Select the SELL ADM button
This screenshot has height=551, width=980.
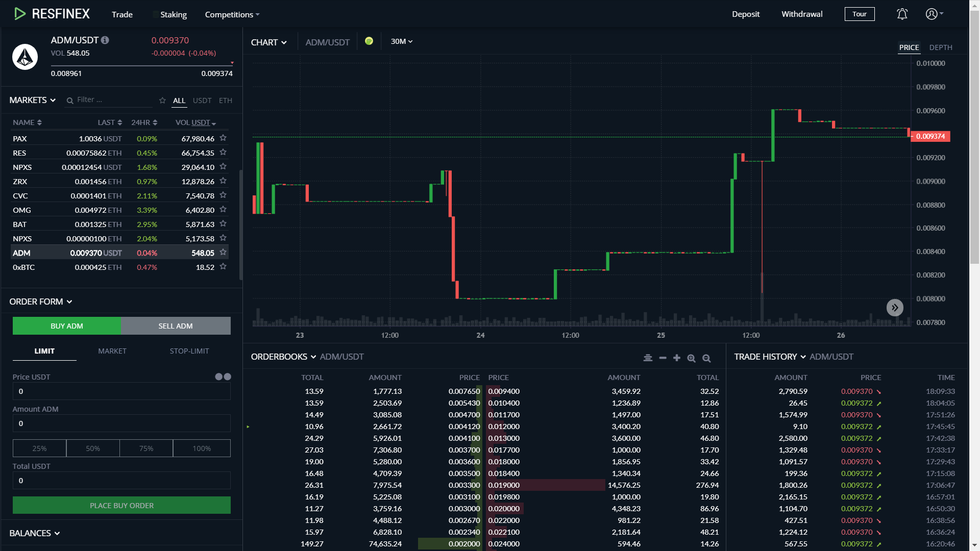pyautogui.click(x=176, y=326)
